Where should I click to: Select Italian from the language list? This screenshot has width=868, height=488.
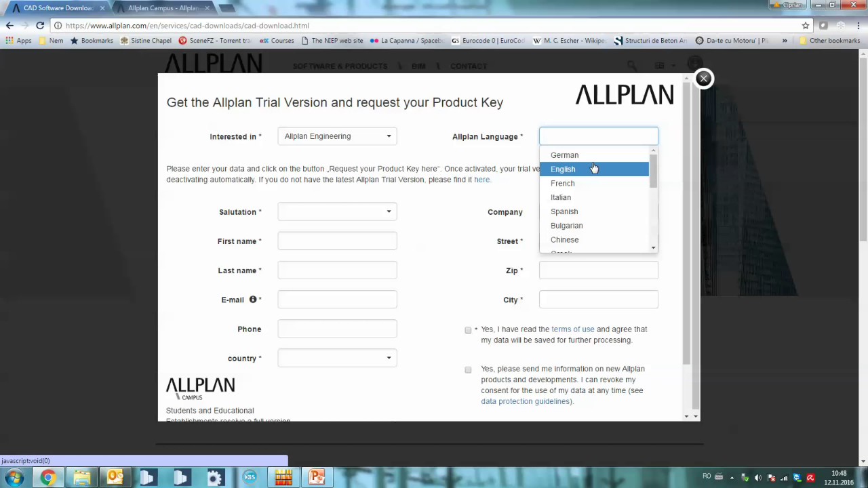tap(594, 197)
